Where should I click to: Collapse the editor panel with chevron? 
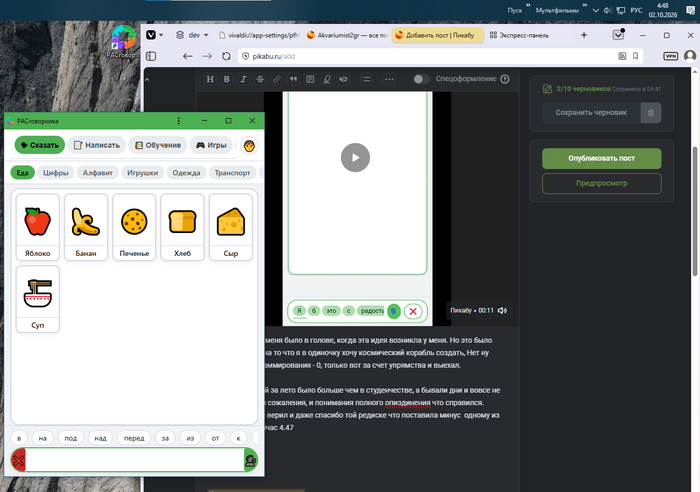tap(147, 79)
